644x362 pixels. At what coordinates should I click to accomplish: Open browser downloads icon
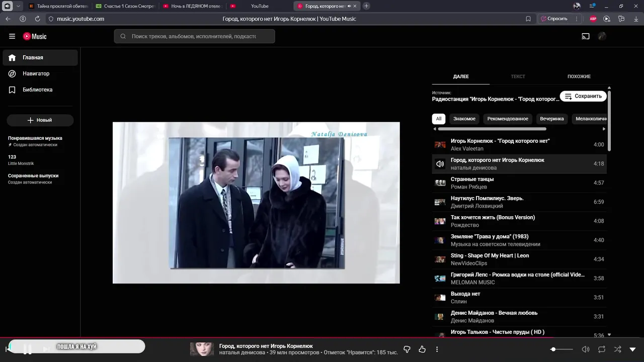click(x=635, y=19)
